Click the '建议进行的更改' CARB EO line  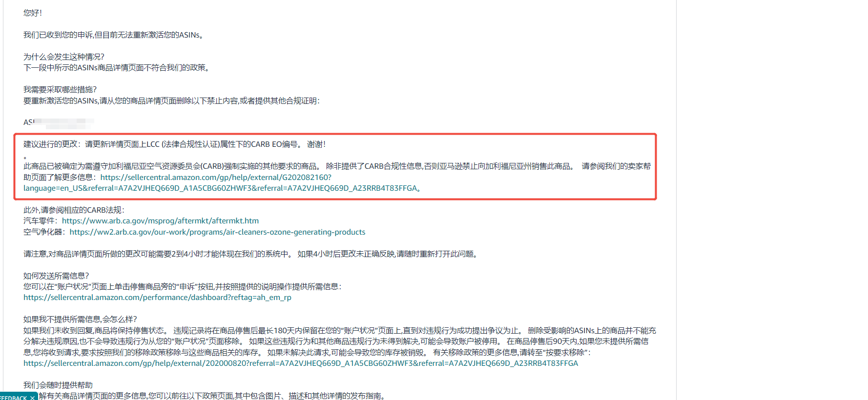pyautogui.click(x=174, y=144)
